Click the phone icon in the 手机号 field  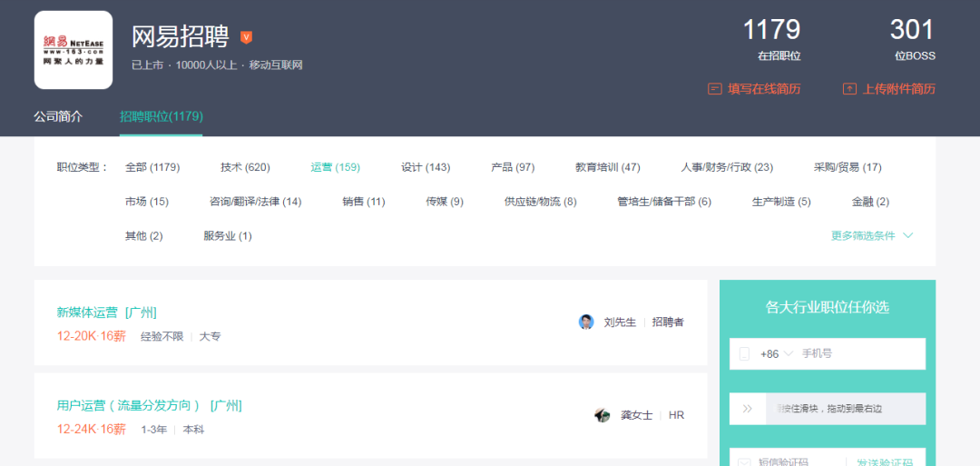[744, 354]
